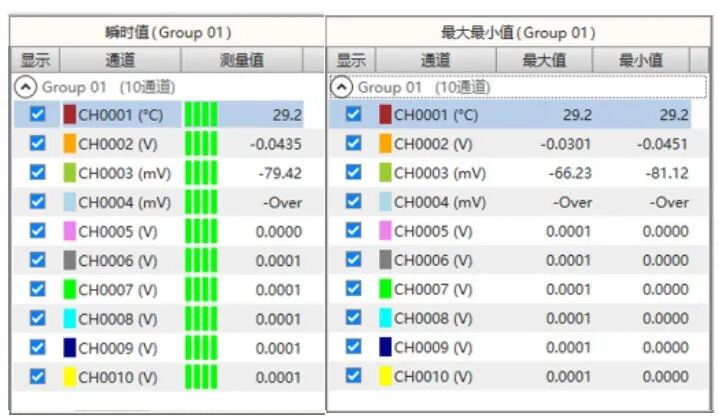Click green level bar icon for CH0001

tap(200, 114)
